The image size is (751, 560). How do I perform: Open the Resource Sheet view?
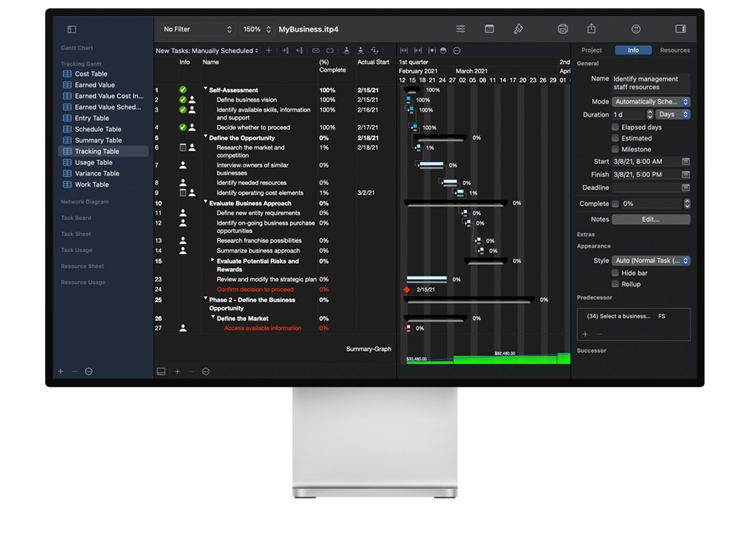pos(83,266)
